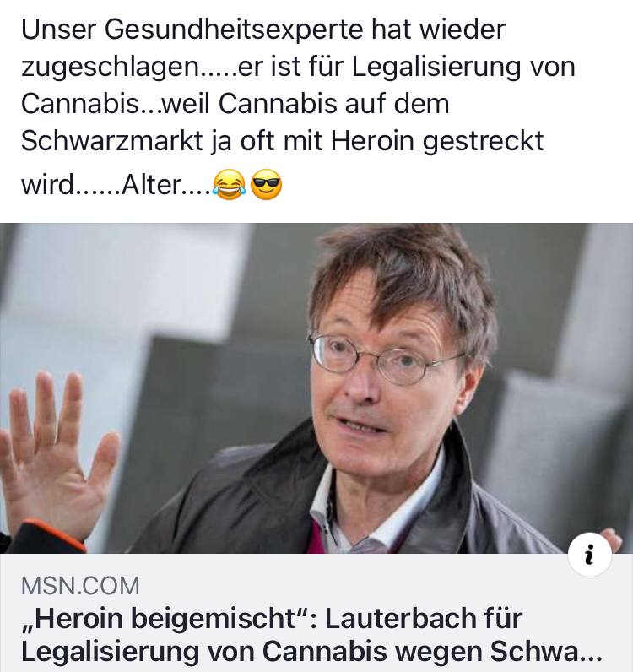
Task: Click the word "Legalisierung" in the post text
Action: pos(435,67)
